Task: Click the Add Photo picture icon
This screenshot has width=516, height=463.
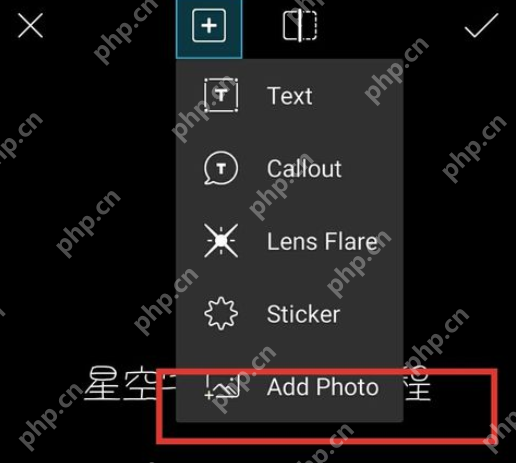Action: tap(222, 387)
